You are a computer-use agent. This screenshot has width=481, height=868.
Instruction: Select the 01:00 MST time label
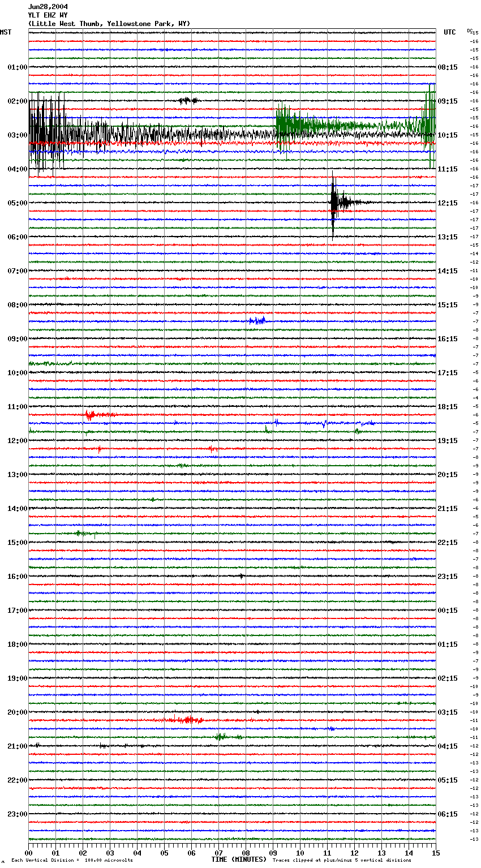click(18, 67)
